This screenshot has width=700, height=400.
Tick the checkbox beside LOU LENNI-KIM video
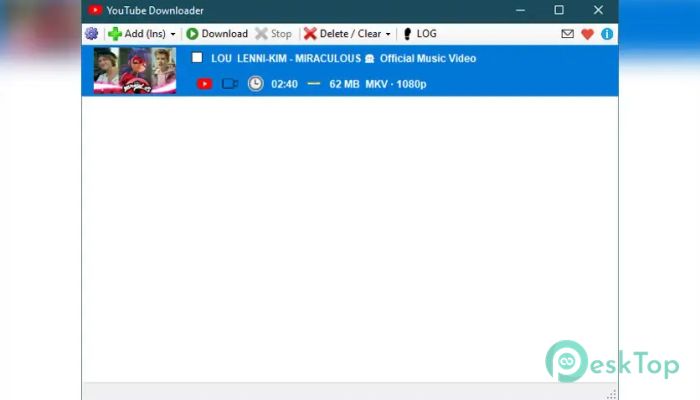click(x=197, y=58)
